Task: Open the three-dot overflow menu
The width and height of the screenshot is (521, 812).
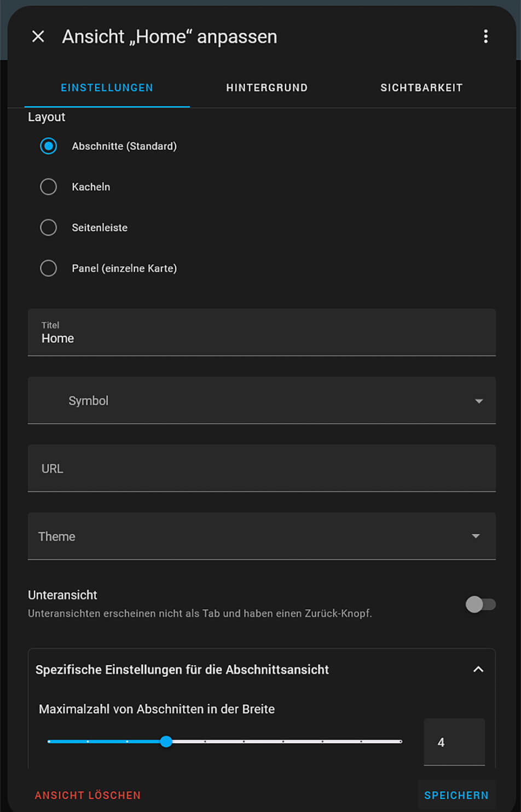Action: coord(485,37)
